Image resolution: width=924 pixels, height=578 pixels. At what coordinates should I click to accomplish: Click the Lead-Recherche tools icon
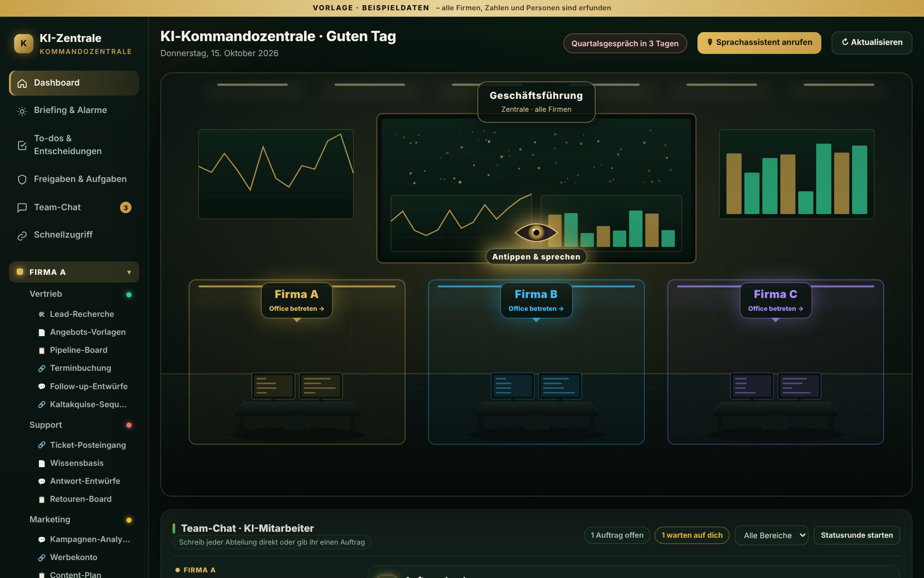coord(41,314)
